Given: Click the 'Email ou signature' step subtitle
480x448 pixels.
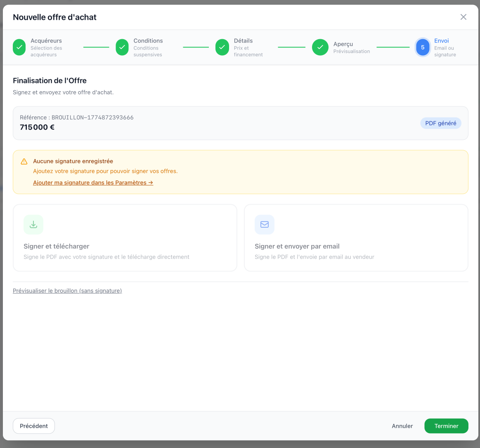Looking at the screenshot, I should [x=445, y=52].
